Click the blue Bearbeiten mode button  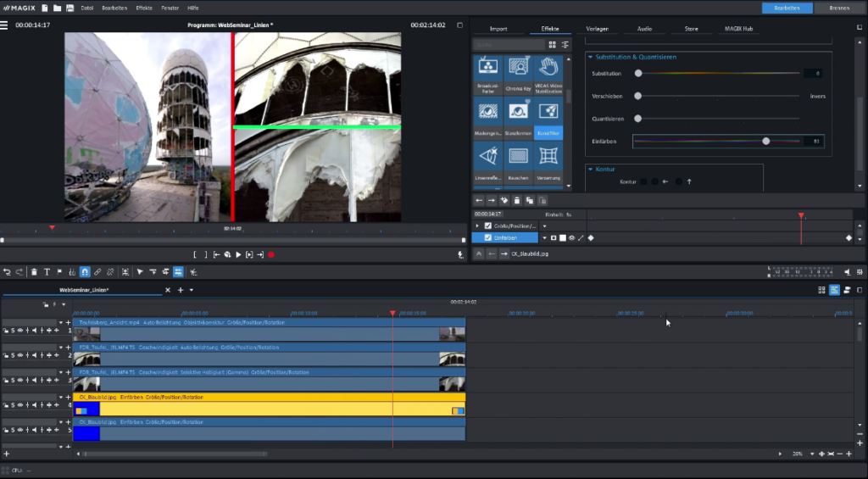787,8
